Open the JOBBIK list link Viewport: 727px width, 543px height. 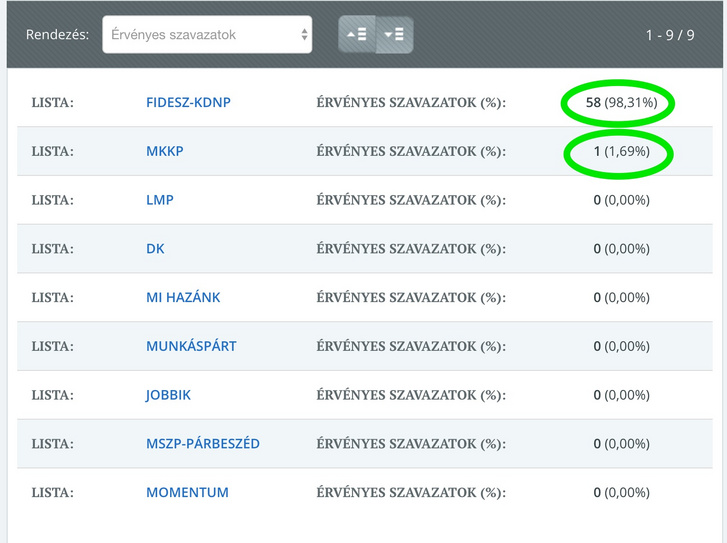coord(168,395)
